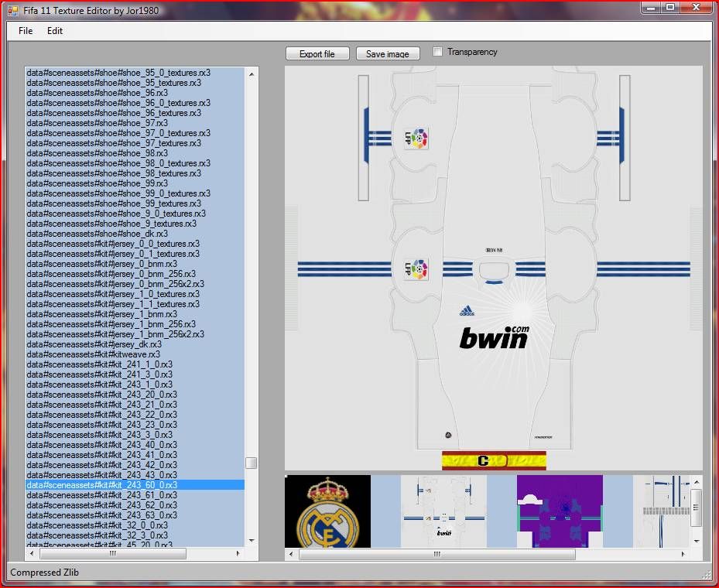This screenshot has height=588, width=719.
Task: Click the file list vertical scrollbar thumb
Action: pos(252,463)
